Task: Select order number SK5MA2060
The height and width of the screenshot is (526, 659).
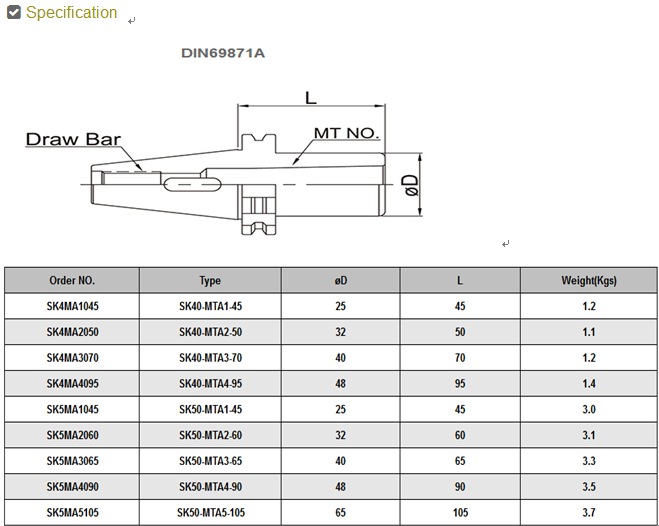Action: tap(72, 435)
